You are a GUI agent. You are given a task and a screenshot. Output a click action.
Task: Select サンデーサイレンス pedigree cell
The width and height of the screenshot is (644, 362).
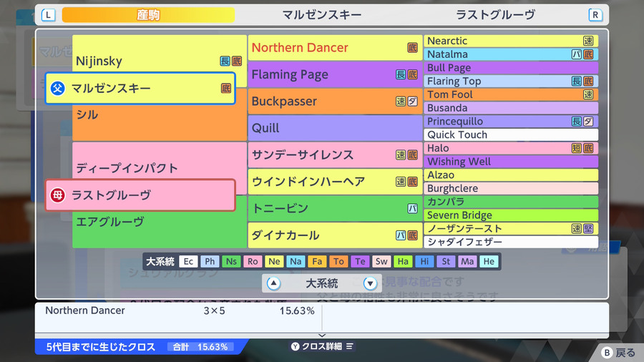click(x=335, y=155)
